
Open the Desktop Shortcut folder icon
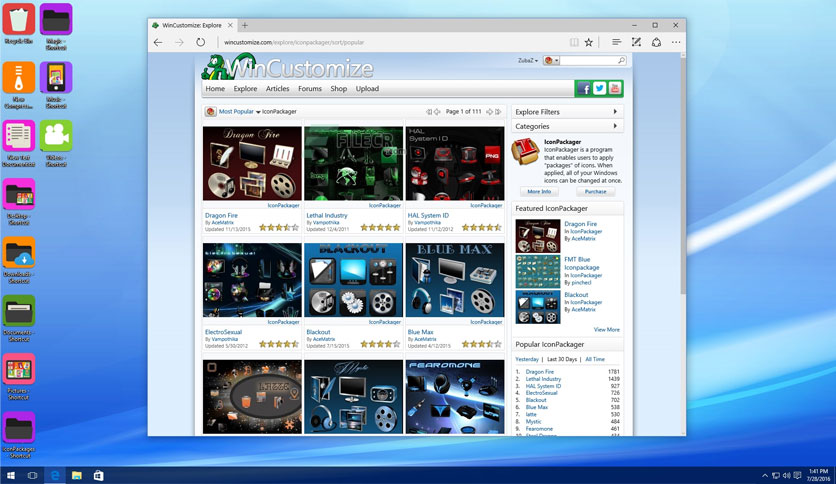19,201
